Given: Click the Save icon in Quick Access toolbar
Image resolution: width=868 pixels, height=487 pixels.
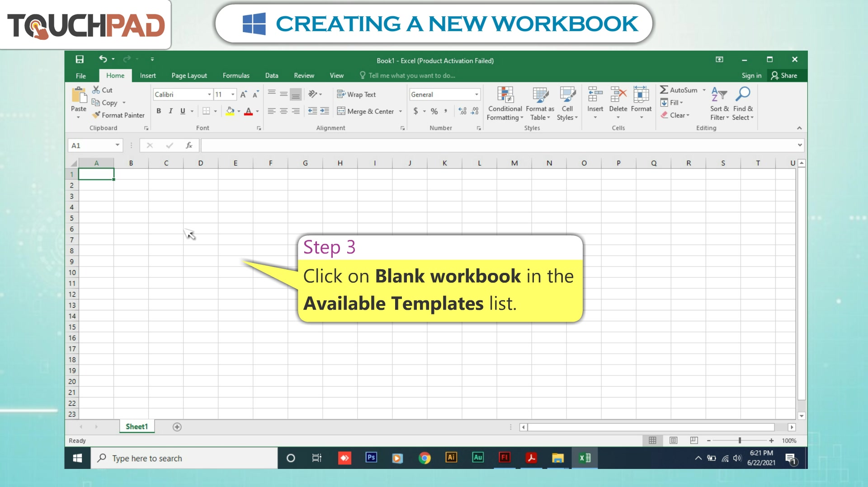Looking at the screenshot, I should pyautogui.click(x=80, y=59).
